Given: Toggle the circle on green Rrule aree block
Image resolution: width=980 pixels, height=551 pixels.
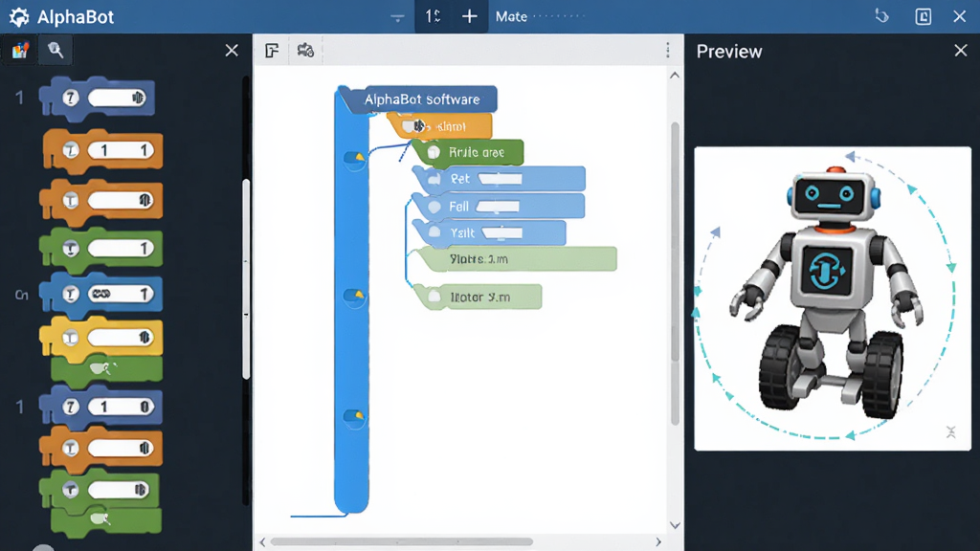Looking at the screenshot, I should pyautogui.click(x=434, y=152).
